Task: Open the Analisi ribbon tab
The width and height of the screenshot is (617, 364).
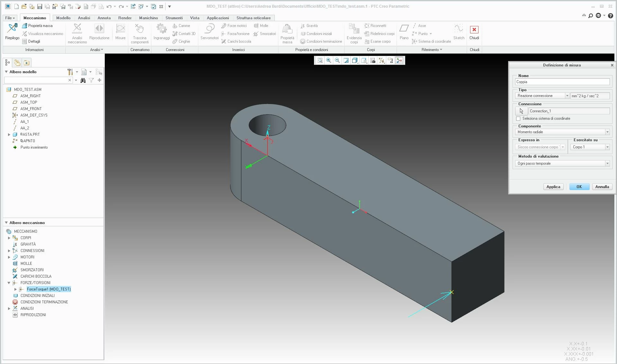Action: click(84, 18)
